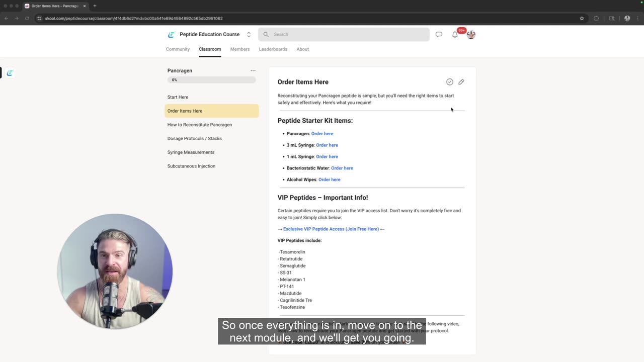Click the Peptide Starter Kit Items heading
This screenshot has height=362, width=644.
[x=315, y=121]
